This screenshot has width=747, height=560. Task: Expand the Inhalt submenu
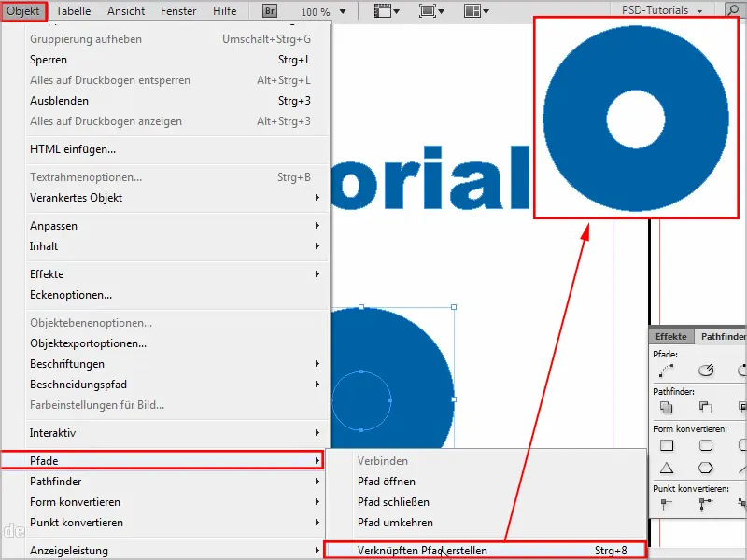(x=317, y=246)
